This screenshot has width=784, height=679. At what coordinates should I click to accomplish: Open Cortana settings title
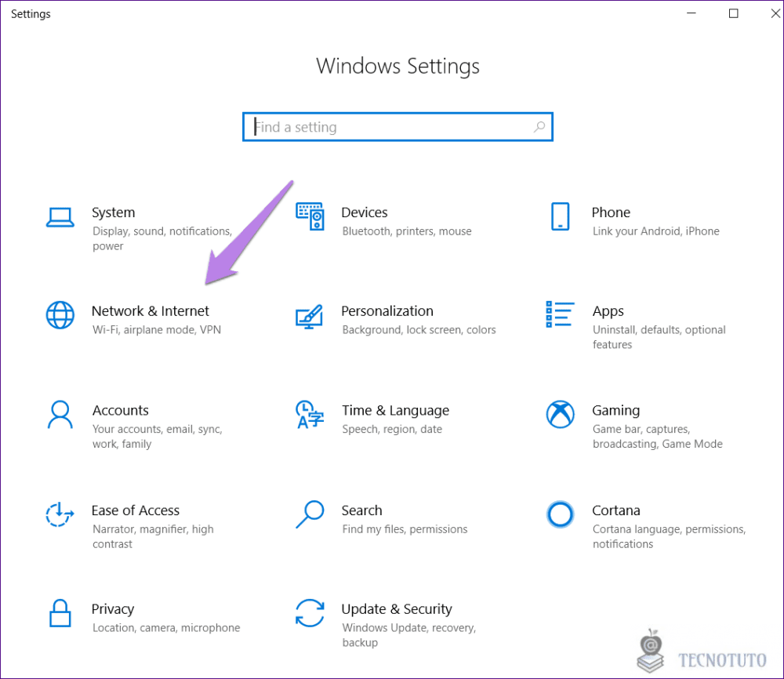pyautogui.click(x=616, y=510)
